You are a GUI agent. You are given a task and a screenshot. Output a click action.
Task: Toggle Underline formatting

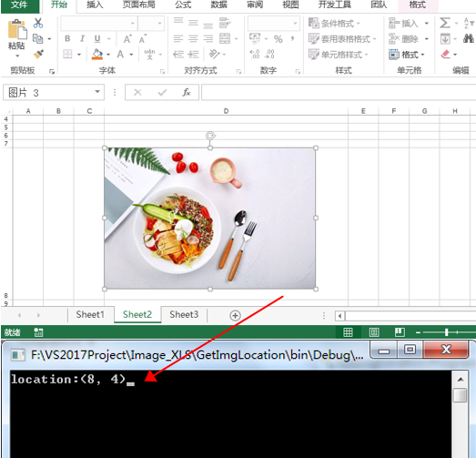(x=97, y=38)
